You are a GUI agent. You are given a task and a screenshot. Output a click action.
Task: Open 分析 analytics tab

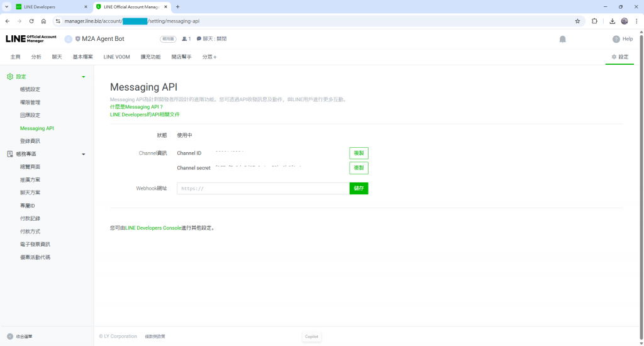[36, 57]
